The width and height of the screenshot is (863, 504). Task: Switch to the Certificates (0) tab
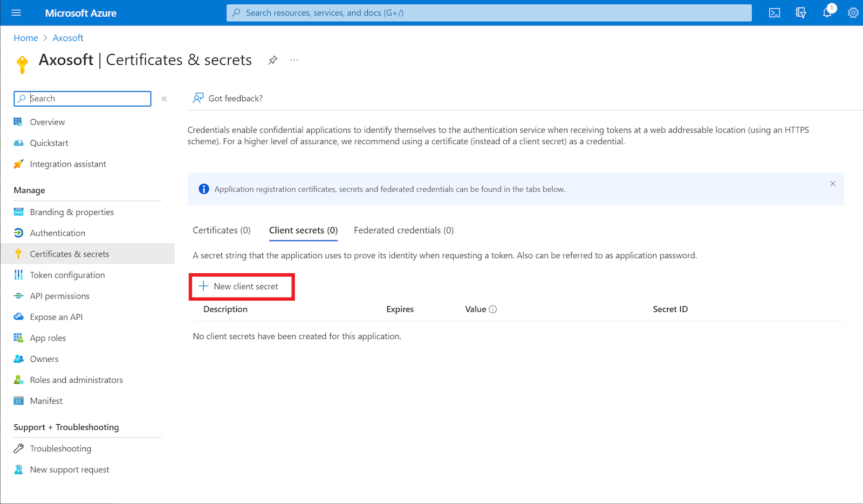[x=222, y=230]
